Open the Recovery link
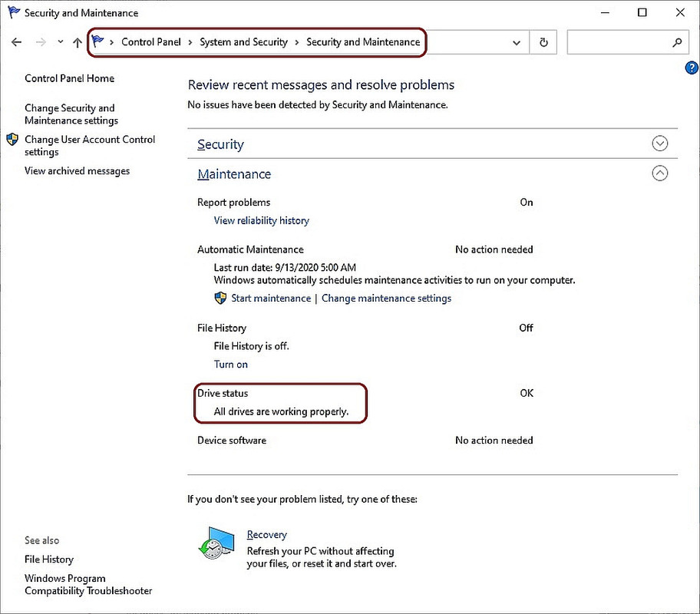 [x=266, y=534]
